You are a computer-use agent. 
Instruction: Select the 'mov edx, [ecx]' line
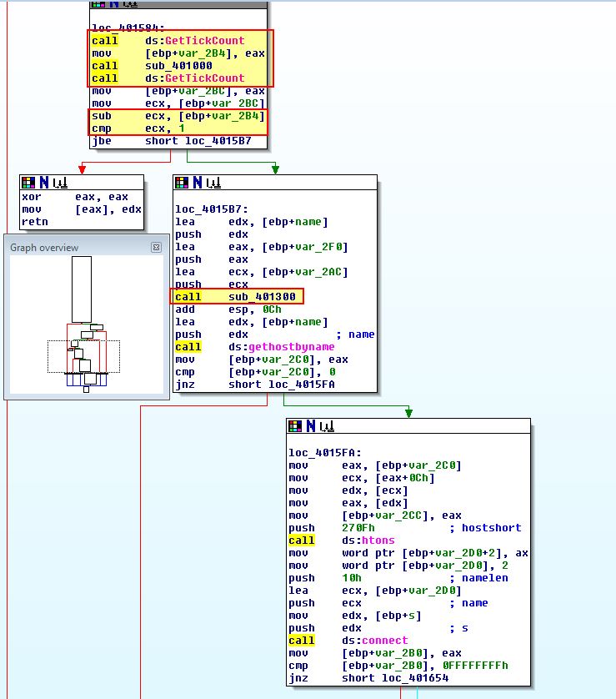pos(348,490)
